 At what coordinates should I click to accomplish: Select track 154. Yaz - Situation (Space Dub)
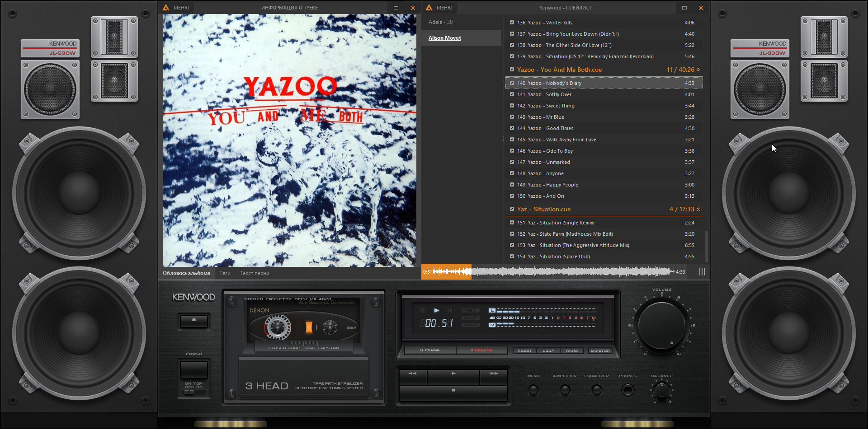coord(604,256)
